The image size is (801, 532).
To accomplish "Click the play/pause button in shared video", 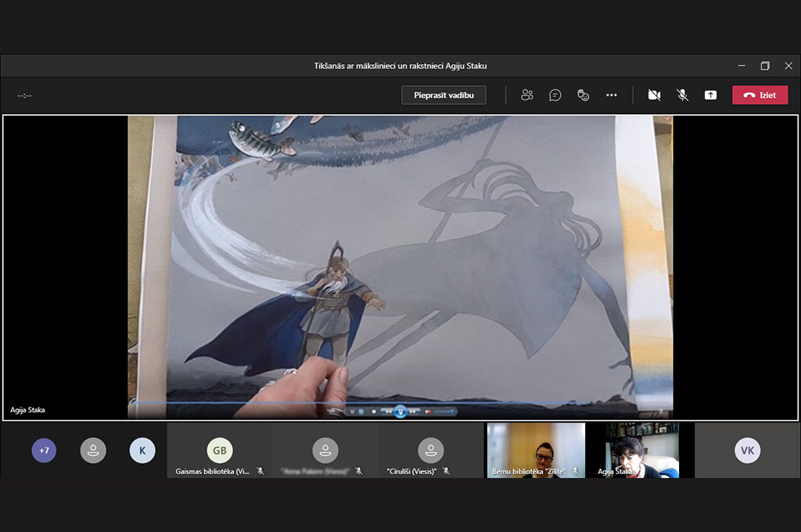I will (x=400, y=412).
